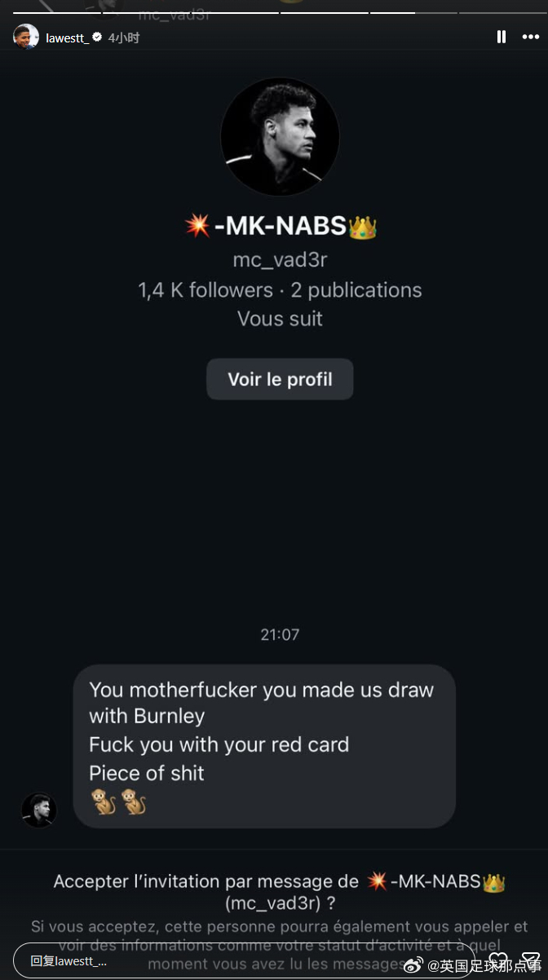Click the 1,4 K followers count
This screenshot has height=980, width=548.
click(205, 290)
